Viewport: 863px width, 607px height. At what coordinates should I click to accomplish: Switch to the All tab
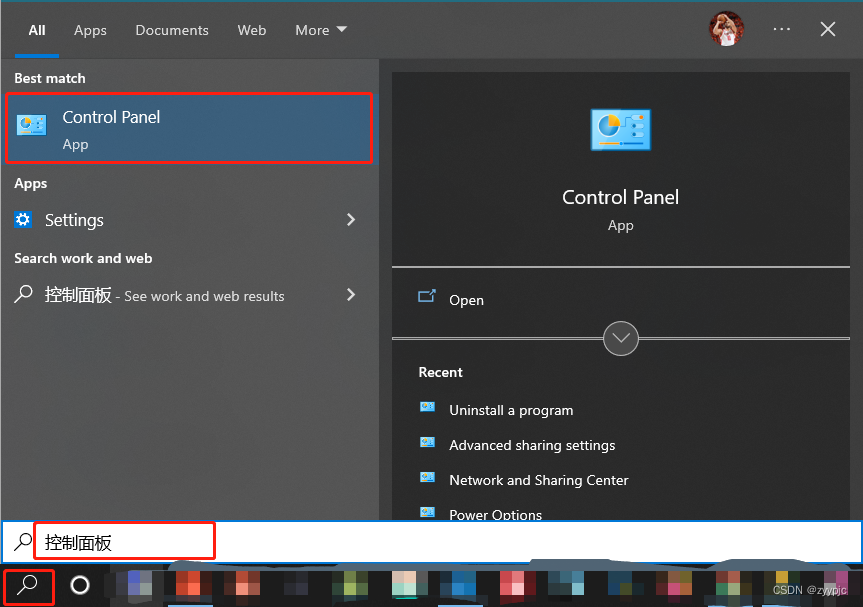37,30
